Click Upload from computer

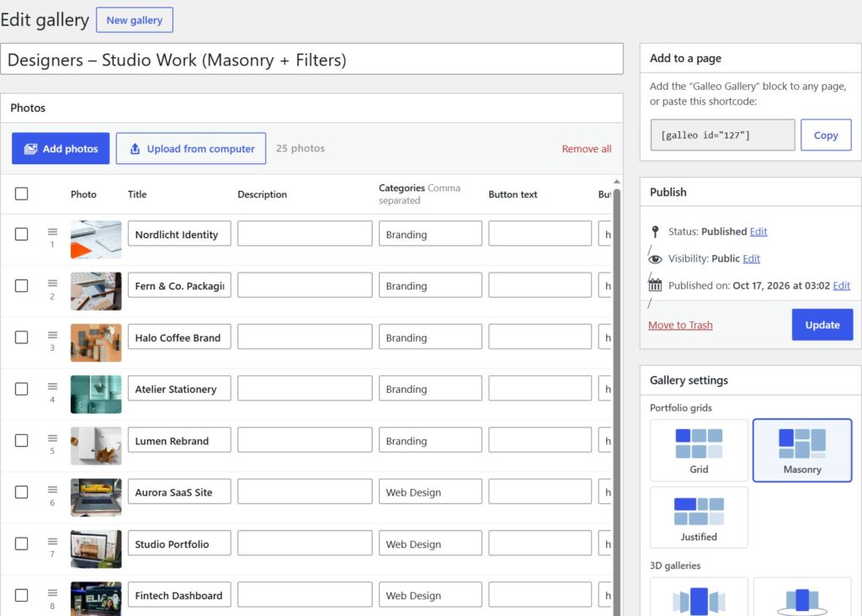[191, 148]
